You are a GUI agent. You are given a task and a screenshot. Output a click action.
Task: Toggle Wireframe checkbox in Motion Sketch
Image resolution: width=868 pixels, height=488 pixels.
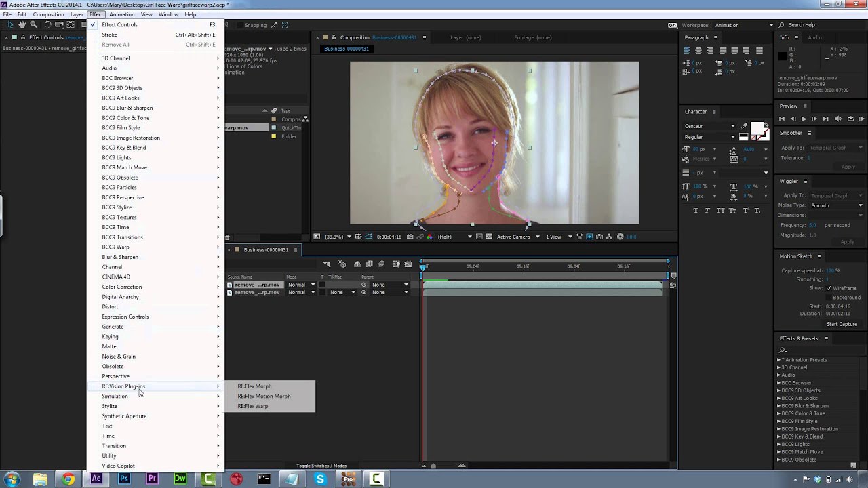pos(829,288)
